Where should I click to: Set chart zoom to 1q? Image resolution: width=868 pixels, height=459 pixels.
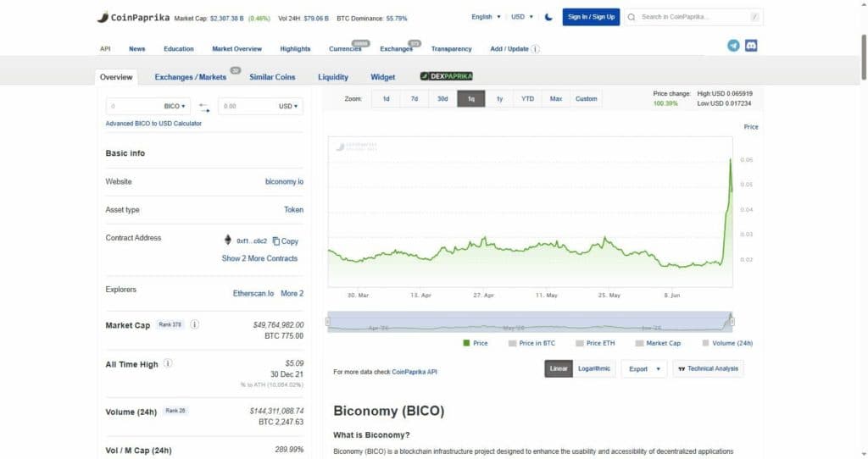pyautogui.click(x=471, y=99)
